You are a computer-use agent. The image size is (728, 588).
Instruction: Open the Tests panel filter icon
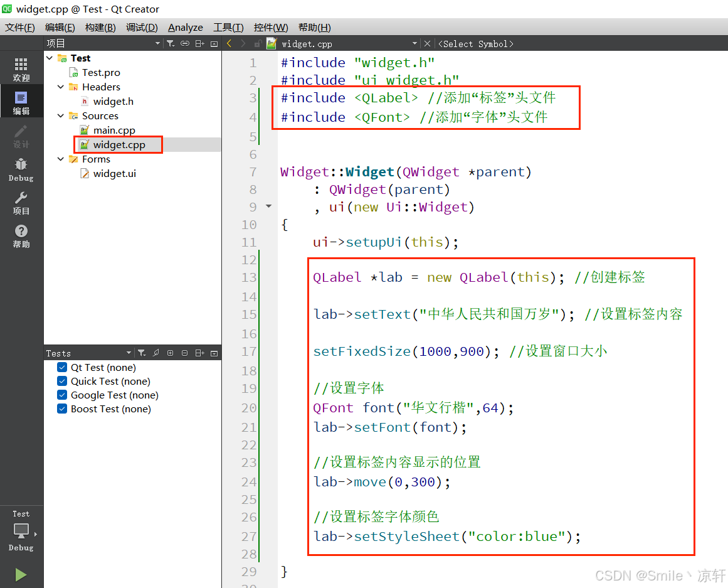pyautogui.click(x=142, y=353)
